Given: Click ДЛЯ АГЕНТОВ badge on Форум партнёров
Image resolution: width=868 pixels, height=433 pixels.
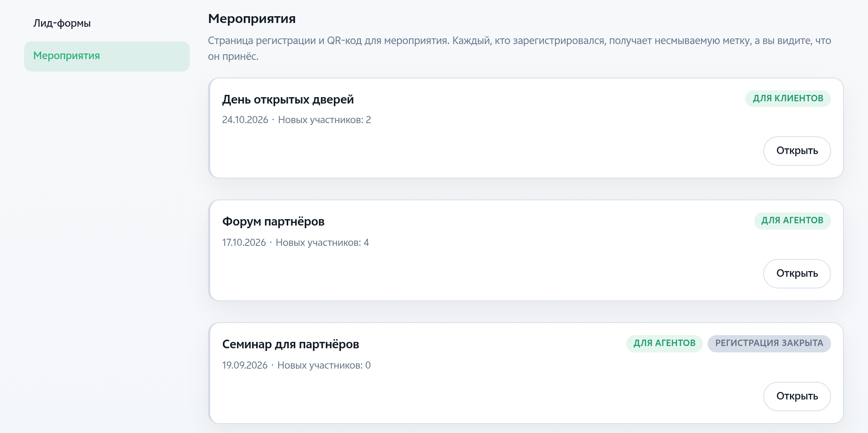Looking at the screenshot, I should pos(792,220).
